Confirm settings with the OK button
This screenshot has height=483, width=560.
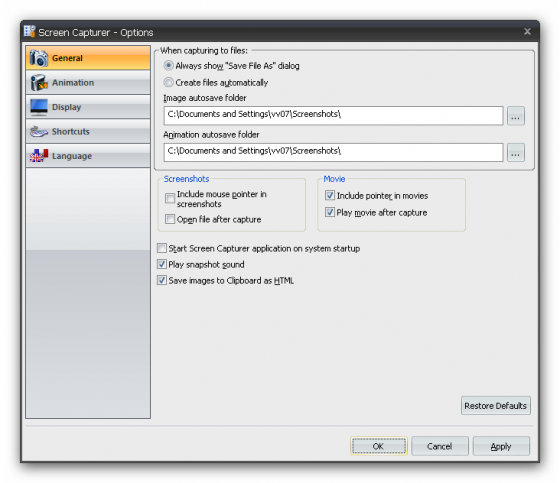(379, 446)
